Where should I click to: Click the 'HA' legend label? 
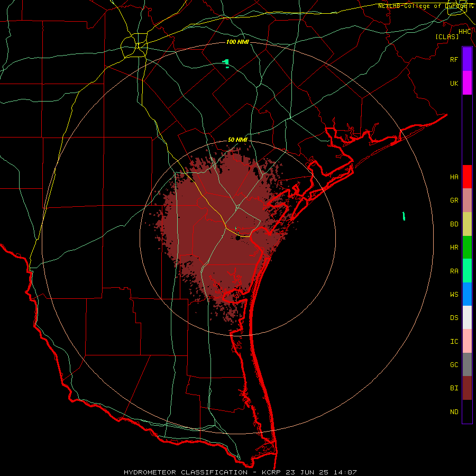pos(454,177)
